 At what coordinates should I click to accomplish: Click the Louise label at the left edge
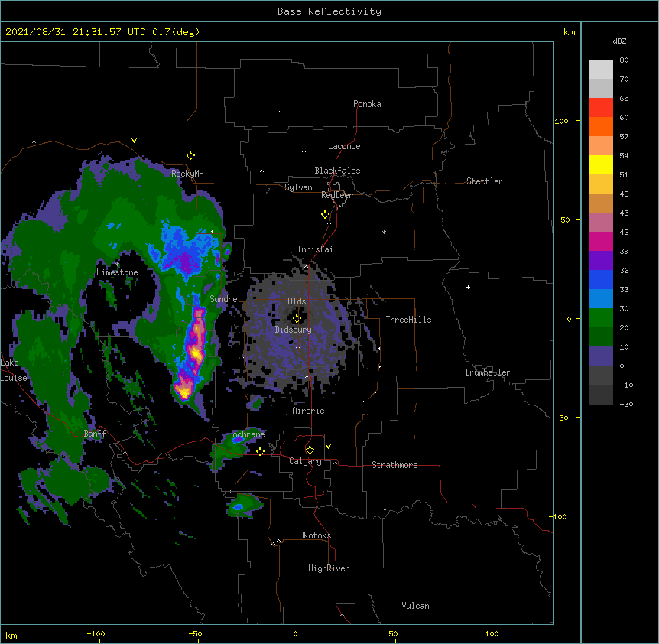click(14, 378)
